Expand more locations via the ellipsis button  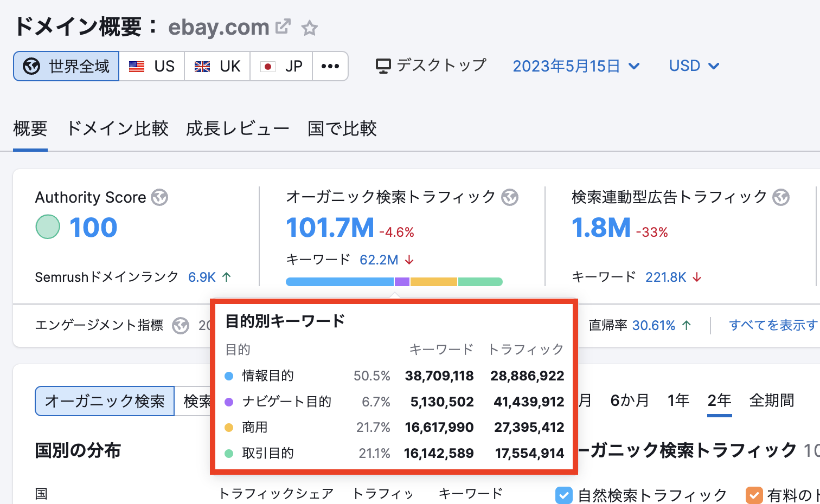(x=330, y=66)
